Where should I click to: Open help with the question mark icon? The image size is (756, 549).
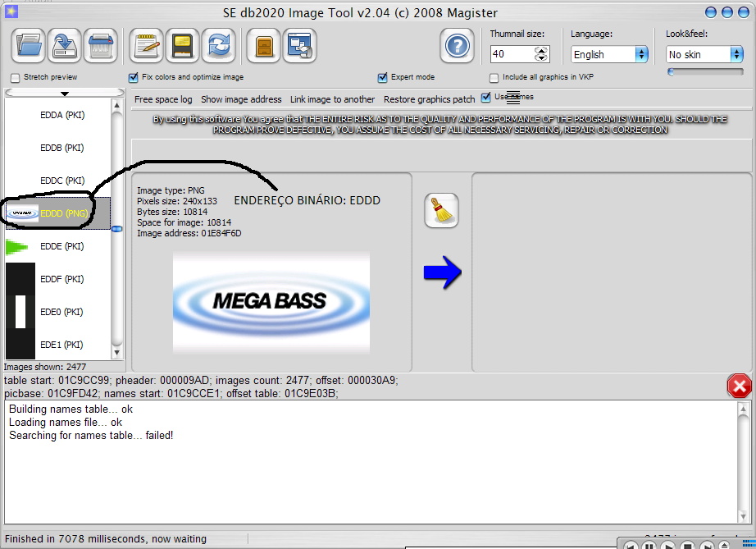pyautogui.click(x=457, y=46)
